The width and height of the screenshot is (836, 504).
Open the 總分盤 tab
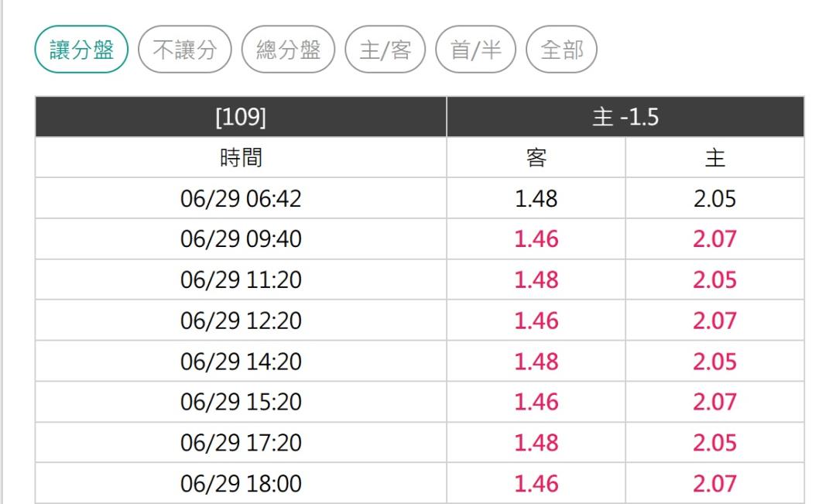(x=289, y=50)
